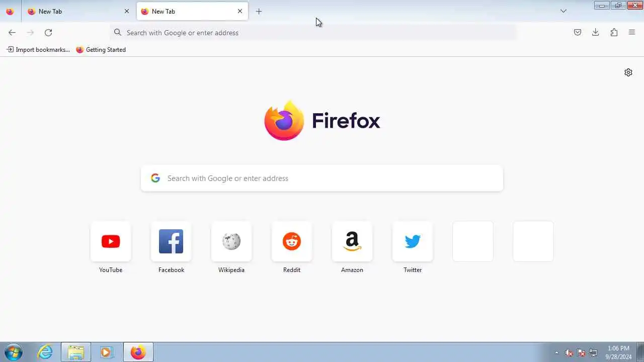Open the Getting Started bookmark
The image size is (644, 362).
(101, 50)
